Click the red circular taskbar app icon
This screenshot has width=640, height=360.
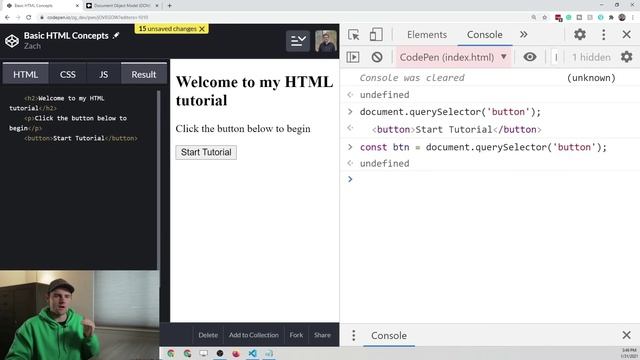[x=236, y=353]
